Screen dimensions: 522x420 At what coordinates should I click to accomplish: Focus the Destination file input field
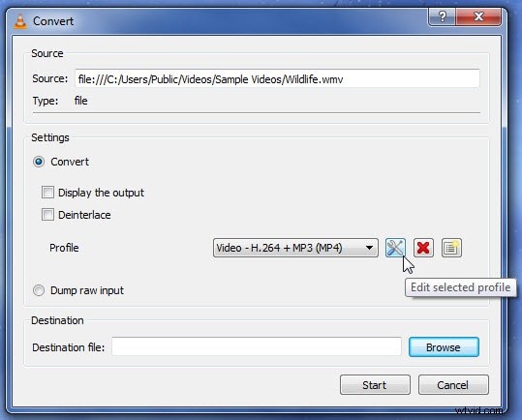pyautogui.click(x=257, y=346)
